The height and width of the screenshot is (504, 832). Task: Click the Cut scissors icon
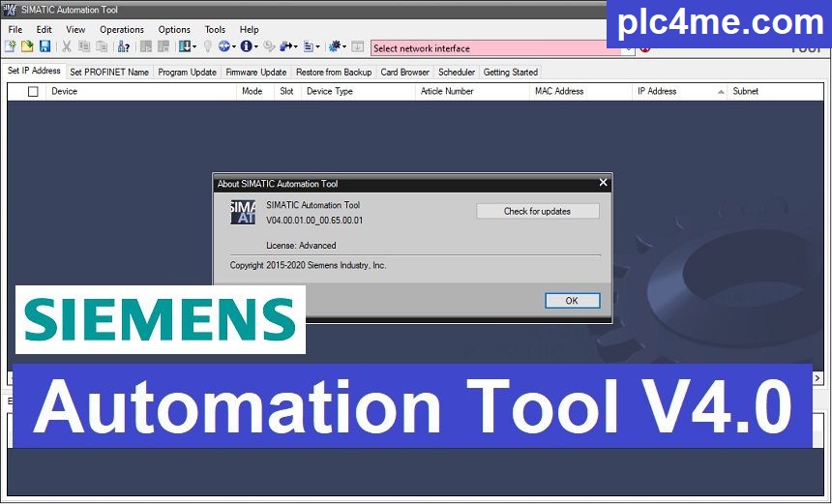coord(67,46)
